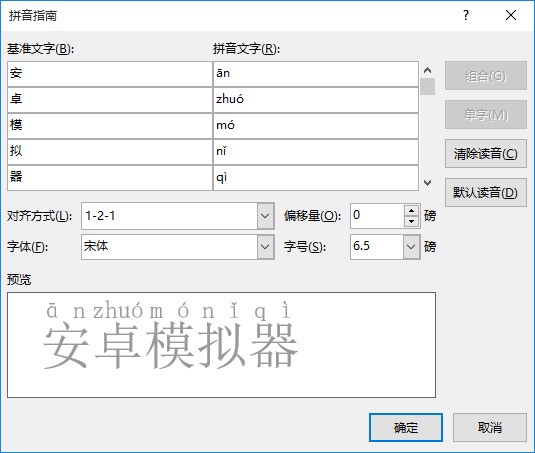Click the base text field 模
This screenshot has height=453, width=535.
coord(110,126)
